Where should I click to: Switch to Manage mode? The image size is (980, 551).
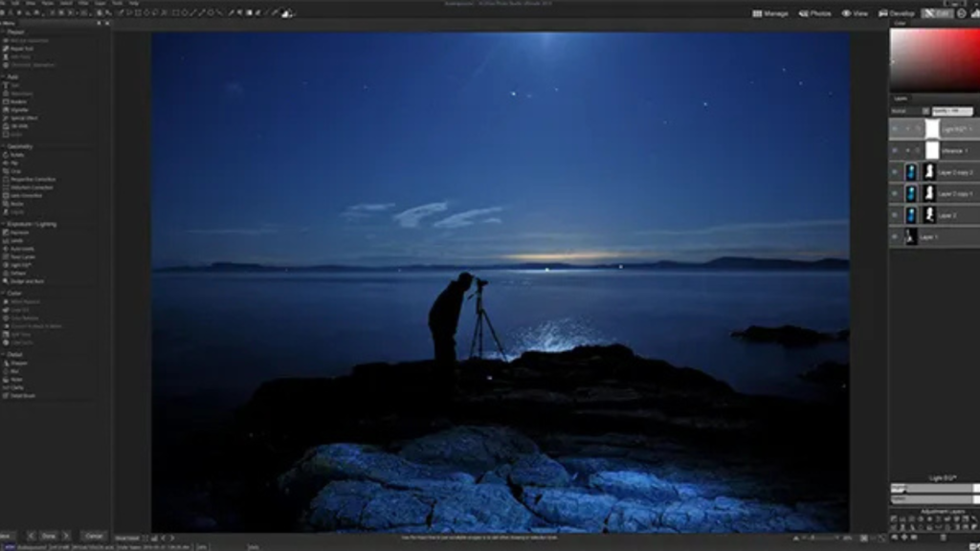coord(770,13)
